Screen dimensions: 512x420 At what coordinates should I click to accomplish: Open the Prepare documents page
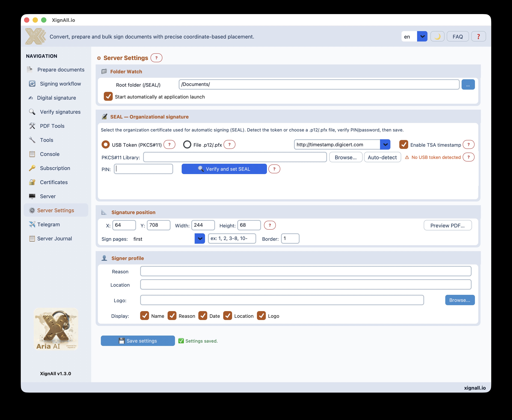[x=56, y=70]
